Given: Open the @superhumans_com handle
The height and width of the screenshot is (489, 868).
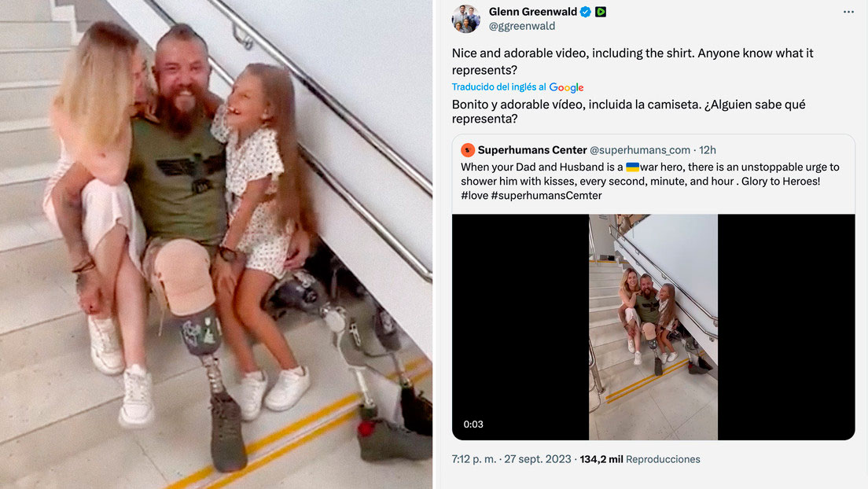Looking at the screenshot, I should tap(640, 150).
